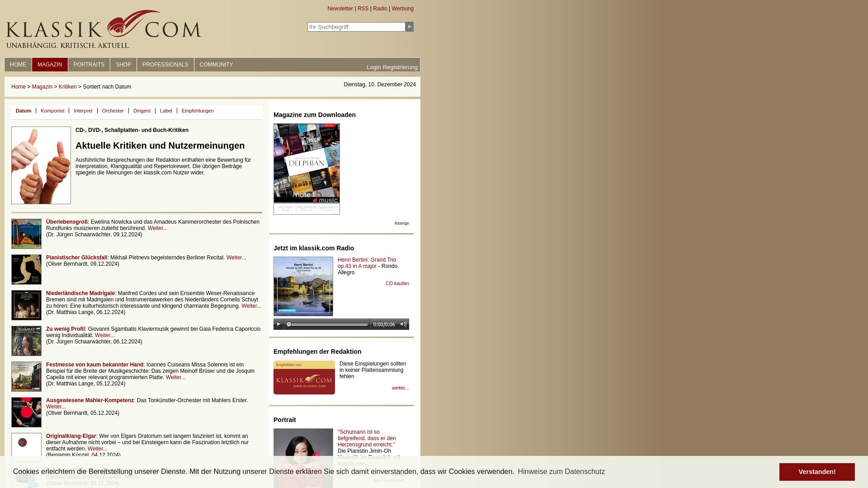Click Weiter... after Pletnev recital text

236,258
